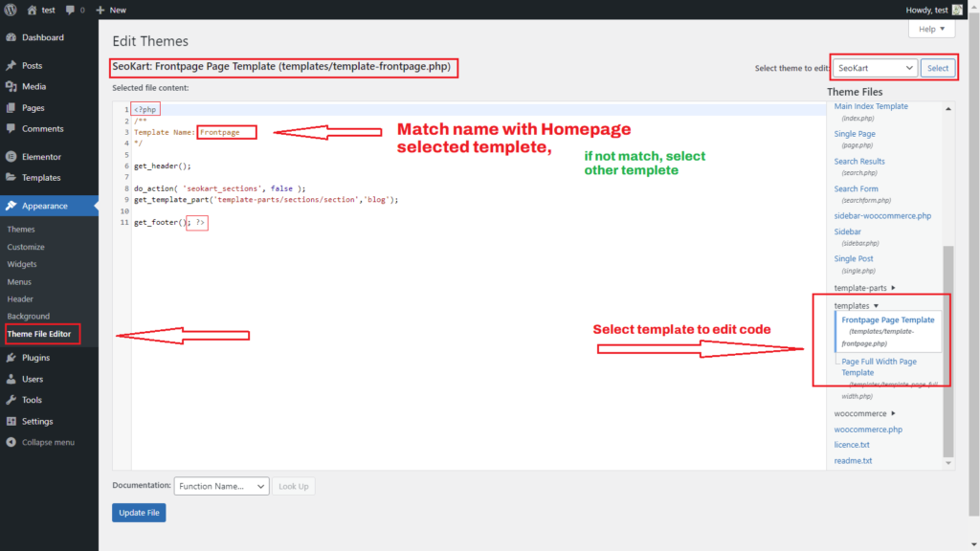Open Sidebar file link
This screenshot has height=551, width=980.
coord(848,231)
